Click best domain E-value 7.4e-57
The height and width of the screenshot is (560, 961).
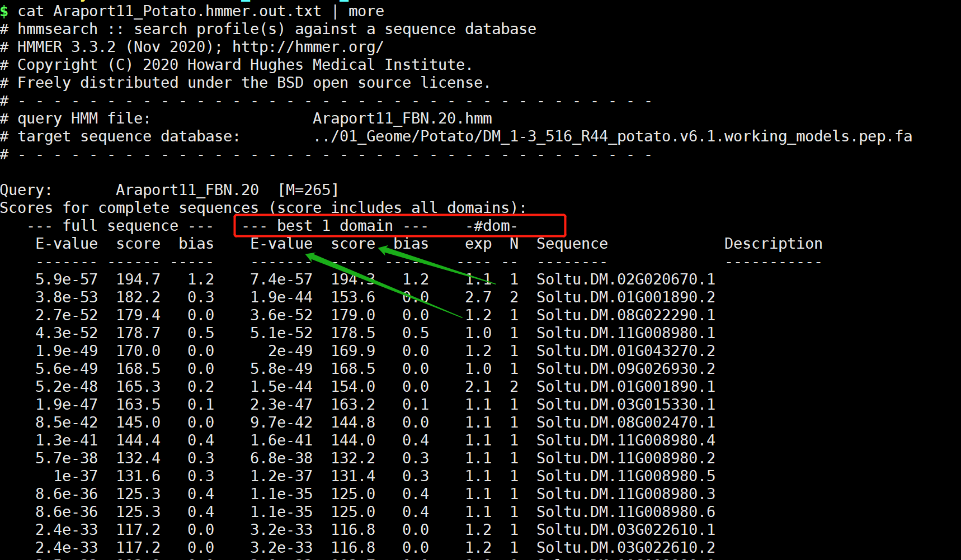tap(281, 279)
